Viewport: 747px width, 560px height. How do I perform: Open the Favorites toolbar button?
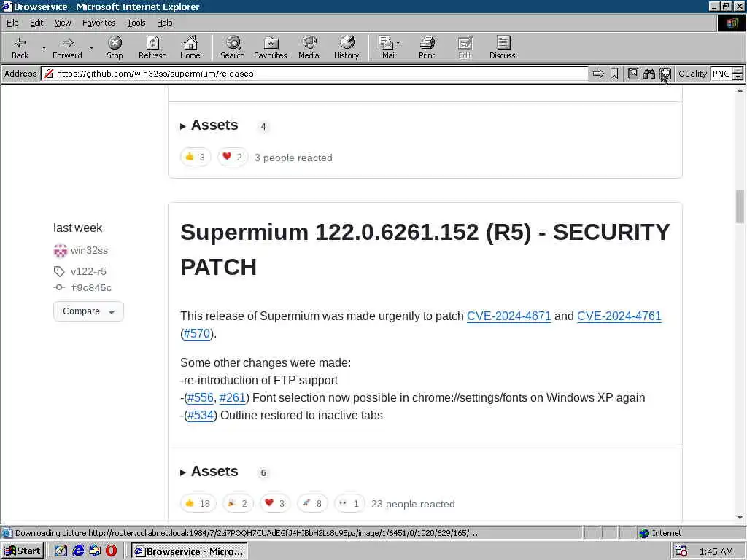click(271, 47)
